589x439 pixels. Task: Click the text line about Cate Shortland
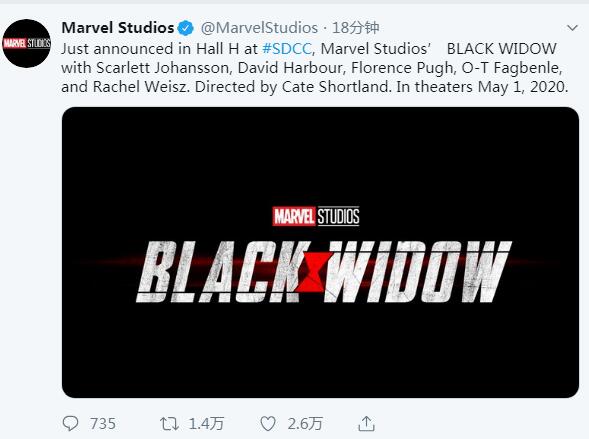point(314,87)
